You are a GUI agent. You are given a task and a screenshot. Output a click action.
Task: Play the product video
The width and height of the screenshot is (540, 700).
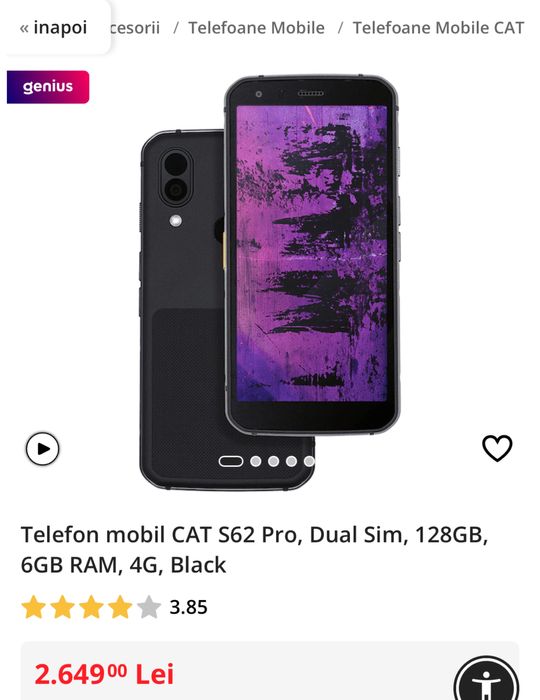click(x=42, y=449)
